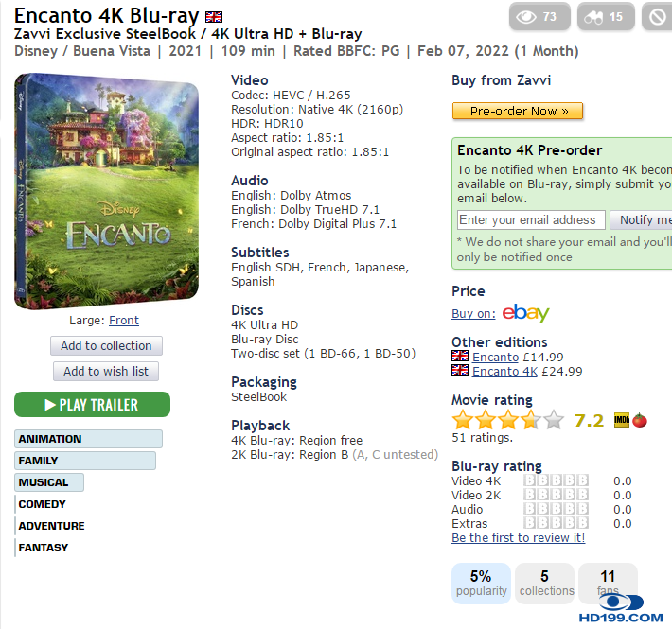Click the email address input field
The height and width of the screenshot is (629, 672).
point(530,219)
